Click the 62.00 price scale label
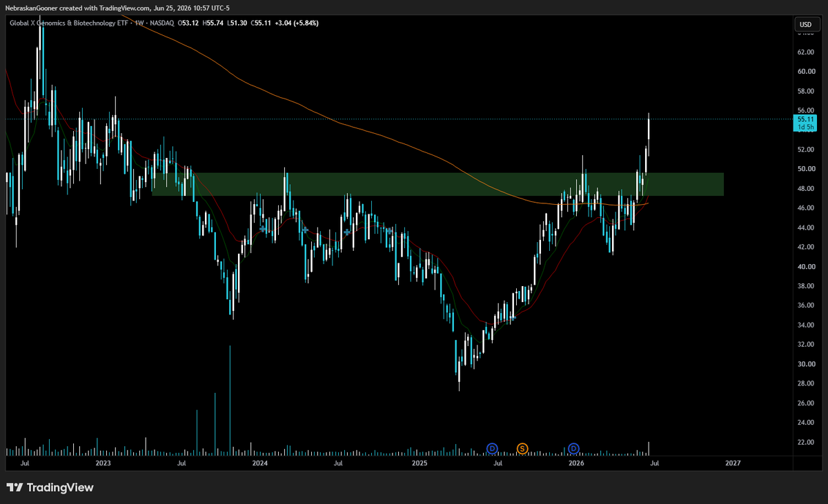Image resolution: width=828 pixels, height=504 pixels. pyautogui.click(x=806, y=52)
